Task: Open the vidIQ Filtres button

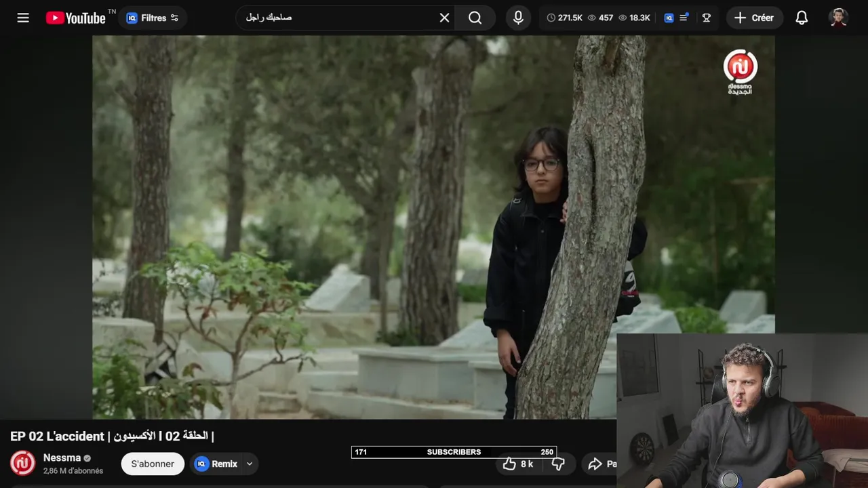Action: pyautogui.click(x=153, y=18)
